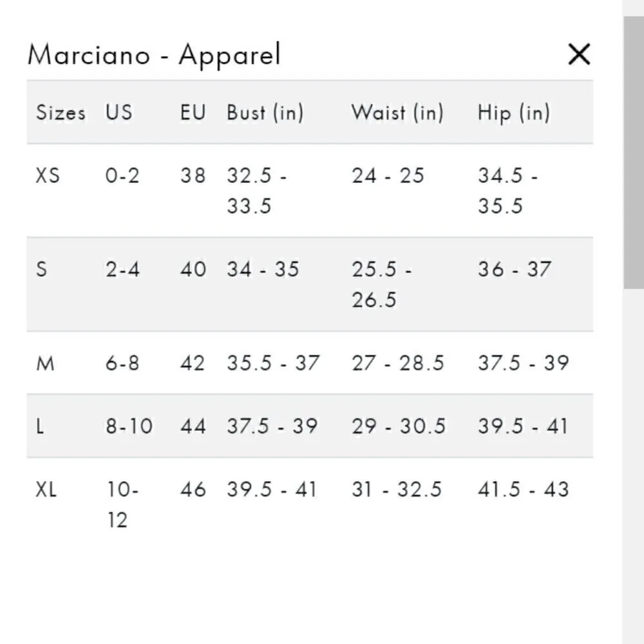Select the XS size row label

[48, 175]
